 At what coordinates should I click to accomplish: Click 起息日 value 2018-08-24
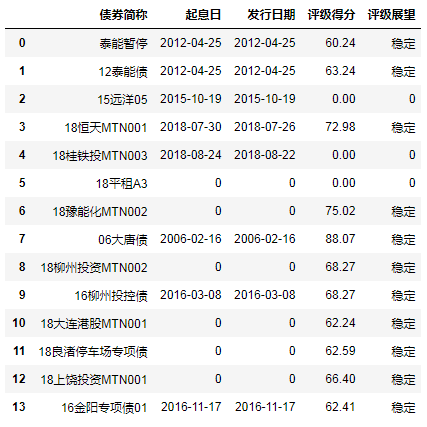tap(191, 155)
